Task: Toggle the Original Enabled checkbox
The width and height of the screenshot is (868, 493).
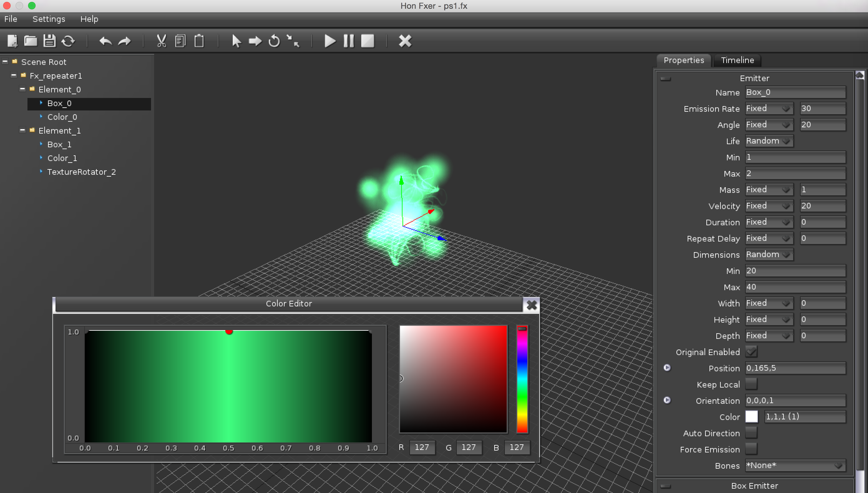Action: [751, 351]
